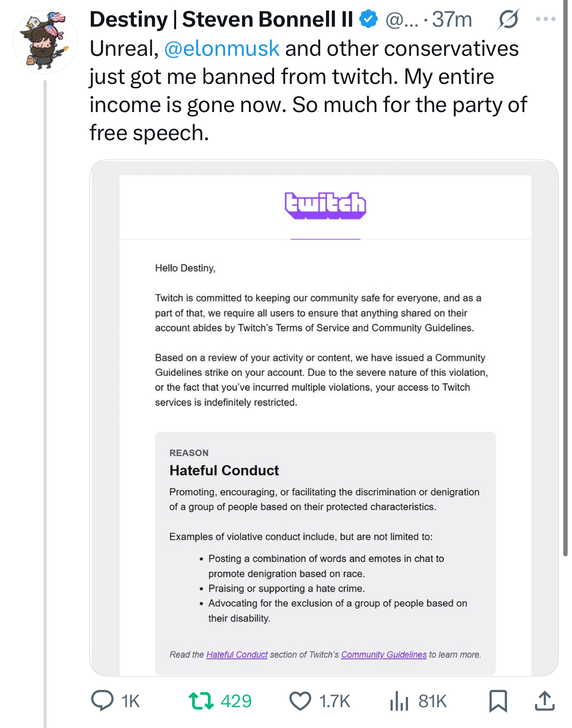Click the reply speech bubble icon
This screenshot has width=572, height=728.
(x=102, y=701)
